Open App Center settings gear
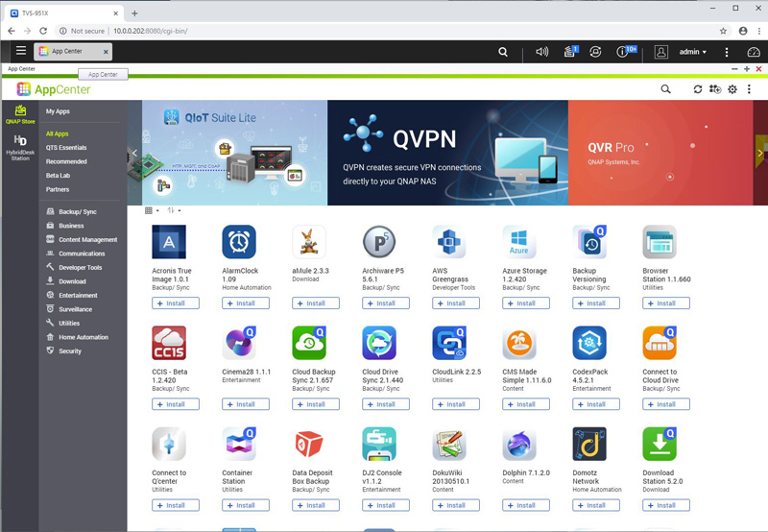This screenshot has width=768, height=532. coord(732,89)
